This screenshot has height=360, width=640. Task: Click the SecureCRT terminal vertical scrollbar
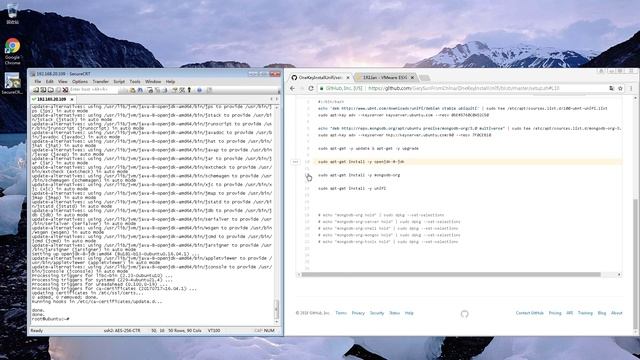pyautogui.click(x=277, y=214)
